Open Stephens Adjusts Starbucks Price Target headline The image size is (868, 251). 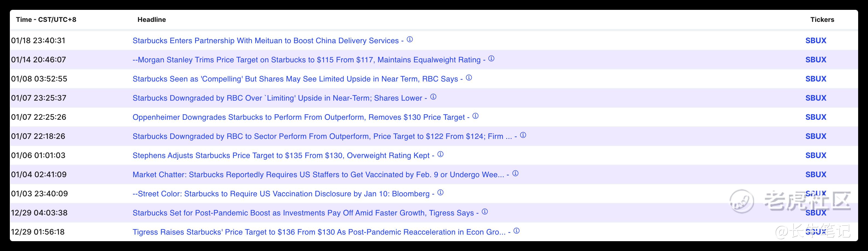click(281, 156)
